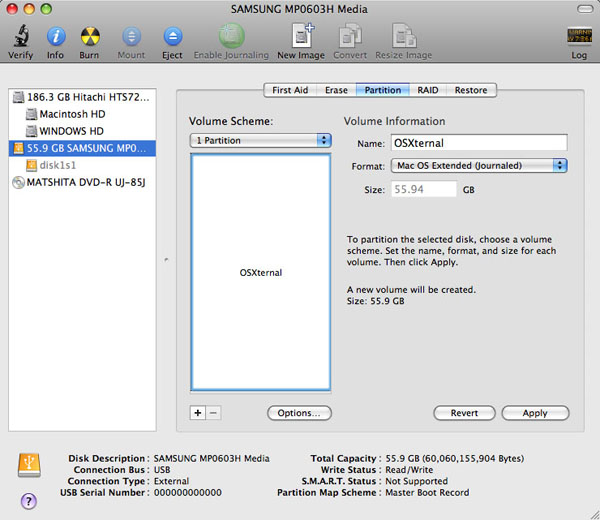Open the Restore tab
Screen dimensions: 600x520
pyautogui.click(x=471, y=90)
